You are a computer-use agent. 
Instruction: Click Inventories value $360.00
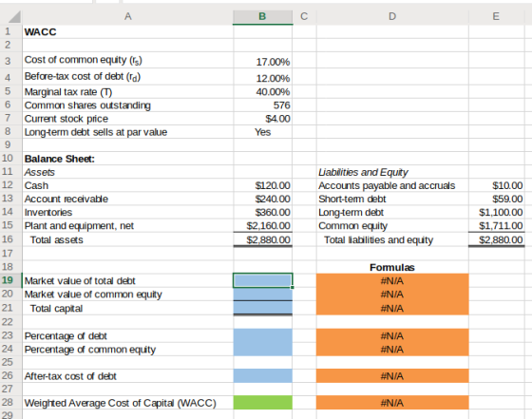click(x=262, y=212)
